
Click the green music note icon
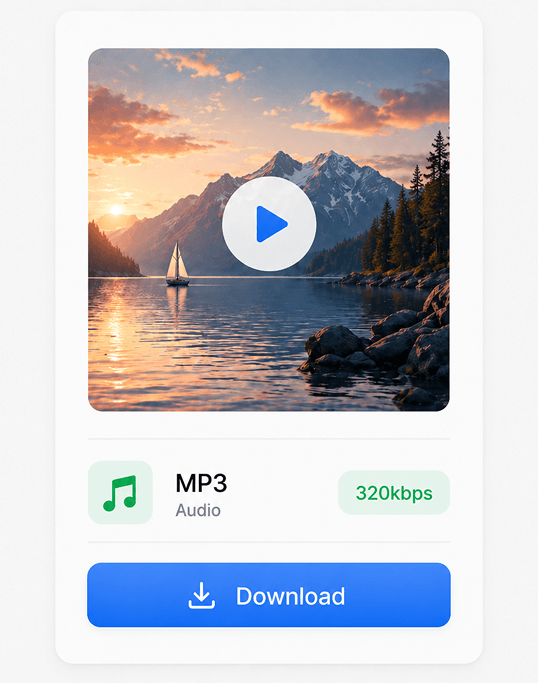pyautogui.click(x=120, y=493)
